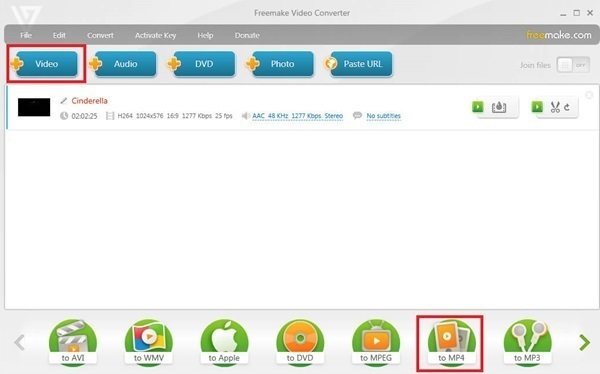Select the to DVD disc icon

(x=300, y=343)
